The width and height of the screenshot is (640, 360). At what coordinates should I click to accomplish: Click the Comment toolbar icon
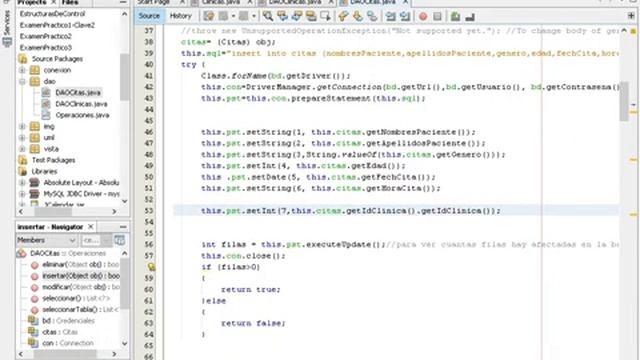pyautogui.click(x=455, y=16)
